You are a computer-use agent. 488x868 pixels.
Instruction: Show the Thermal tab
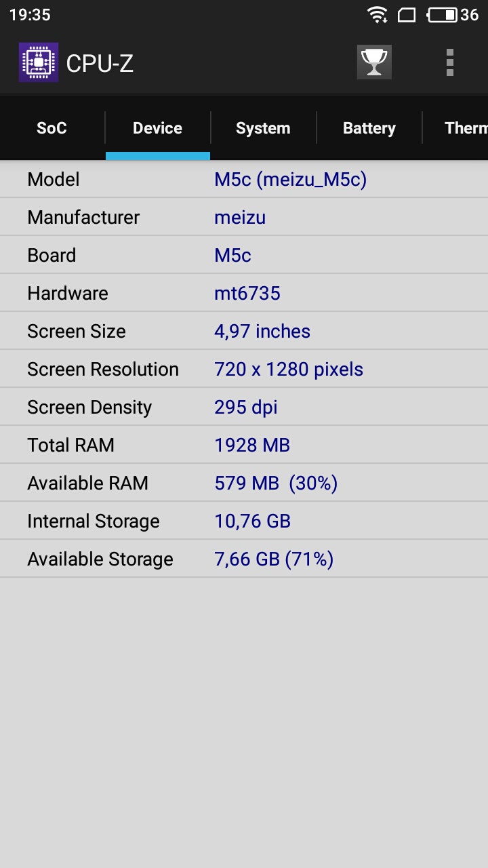(455, 128)
